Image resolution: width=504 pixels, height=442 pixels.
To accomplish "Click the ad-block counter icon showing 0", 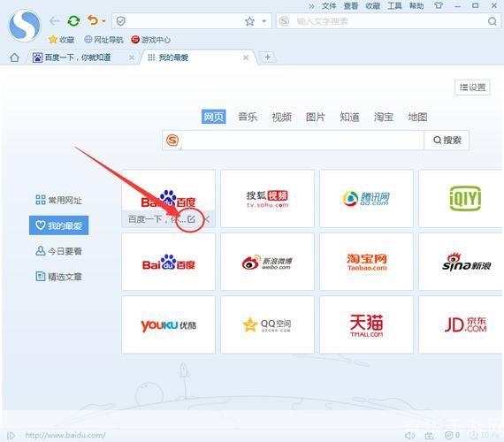I will pos(452,435).
